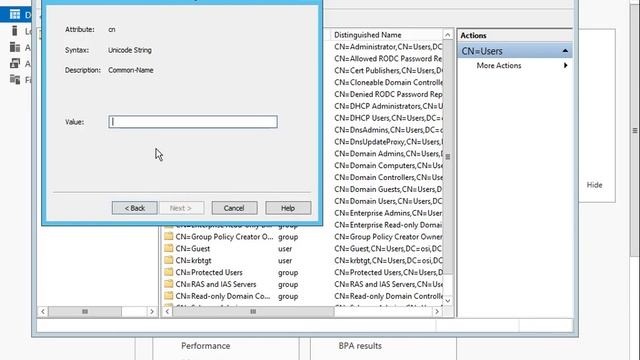Image resolution: width=640 pixels, height=360 pixels.
Task: Select folder icon of CN=Group Policy Creator O...
Action: pos(169,236)
